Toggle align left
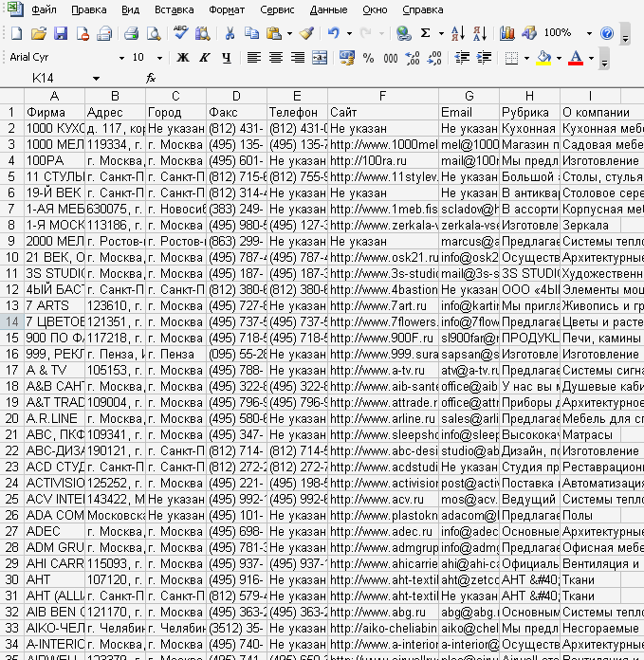644x660 pixels. [x=254, y=58]
